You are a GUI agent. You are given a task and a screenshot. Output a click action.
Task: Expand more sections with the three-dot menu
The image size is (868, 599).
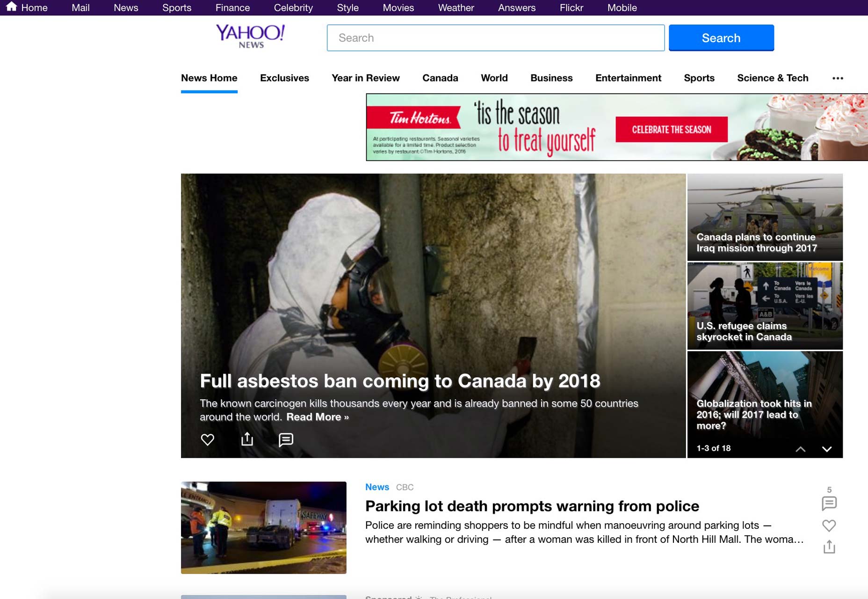pyautogui.click(x=838, y=78)
